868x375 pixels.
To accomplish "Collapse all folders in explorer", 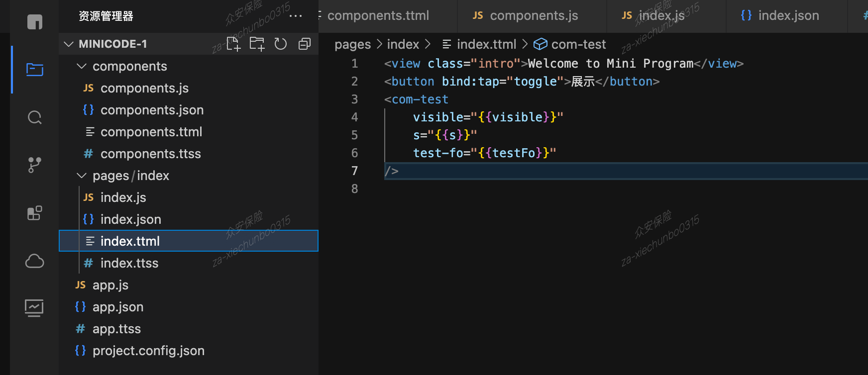I will pos(304,44).
